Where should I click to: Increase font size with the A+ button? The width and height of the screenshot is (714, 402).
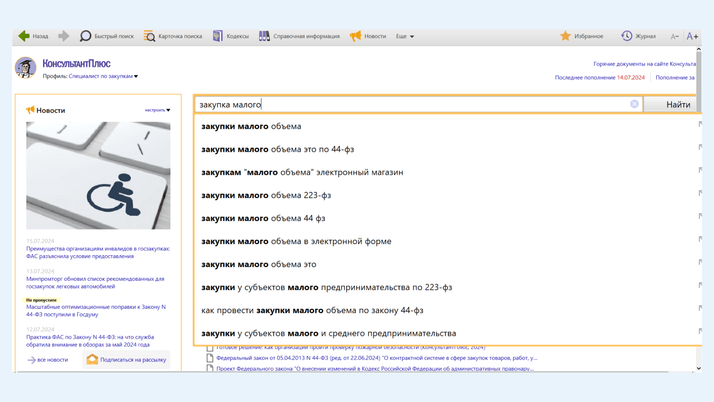click(692, 36)
